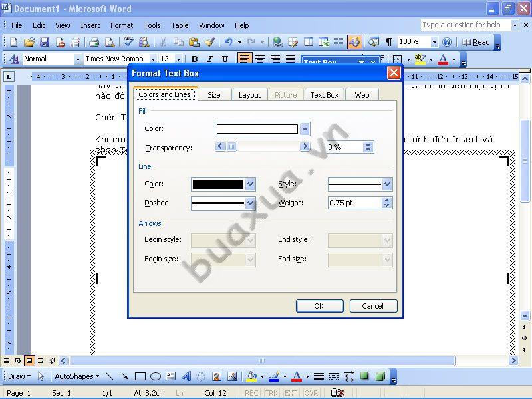
Task: Toggle the Drawing toolbar icon
Action: (x=354, y=42)
